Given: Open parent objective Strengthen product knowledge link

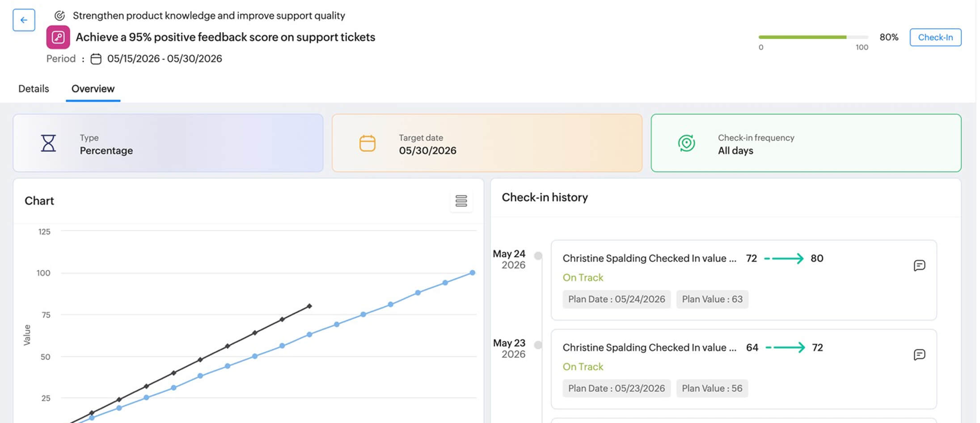Looking at the screenshot, I should pos(209,16).
